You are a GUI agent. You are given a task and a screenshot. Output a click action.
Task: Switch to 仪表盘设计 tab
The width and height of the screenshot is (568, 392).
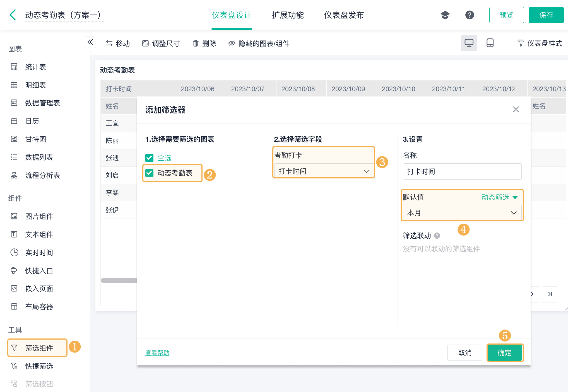232,15
